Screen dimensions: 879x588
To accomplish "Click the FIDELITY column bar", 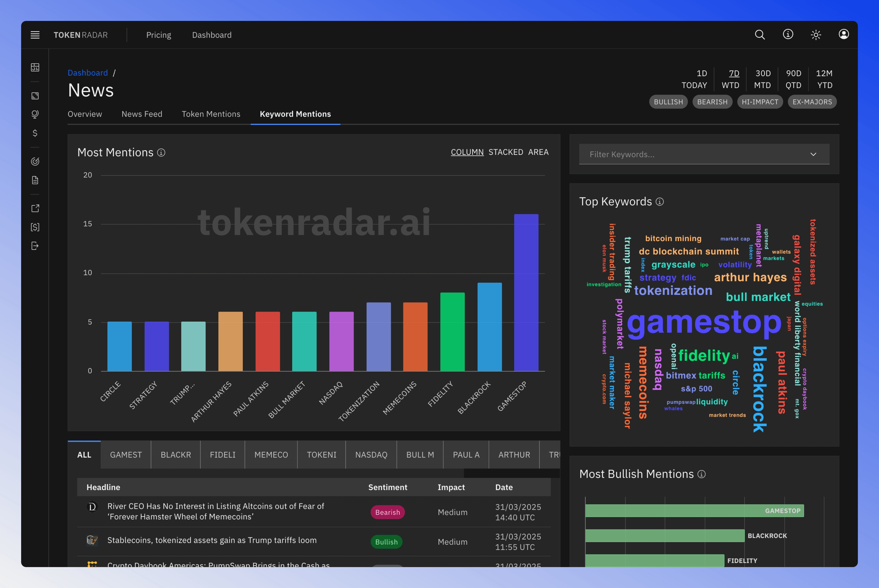I will point(452,332).
